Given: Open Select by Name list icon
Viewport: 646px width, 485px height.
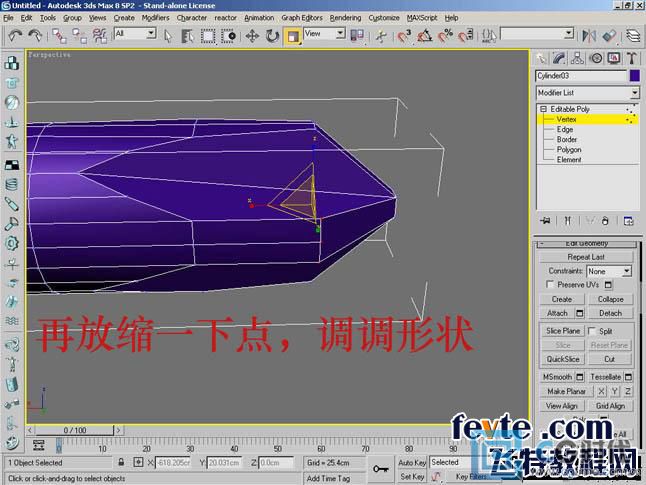Looking at the screenshot, I should coord(187,36).
